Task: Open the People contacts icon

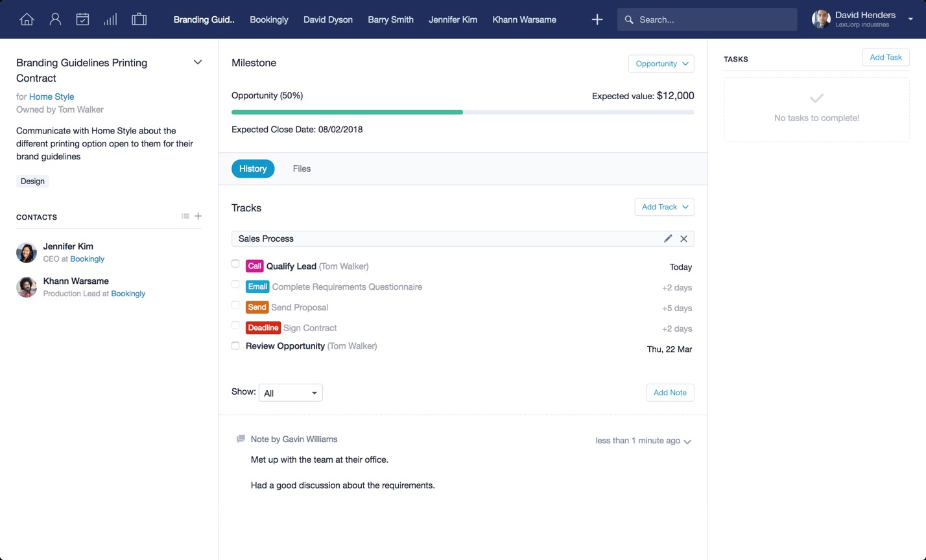Action: 55,19
